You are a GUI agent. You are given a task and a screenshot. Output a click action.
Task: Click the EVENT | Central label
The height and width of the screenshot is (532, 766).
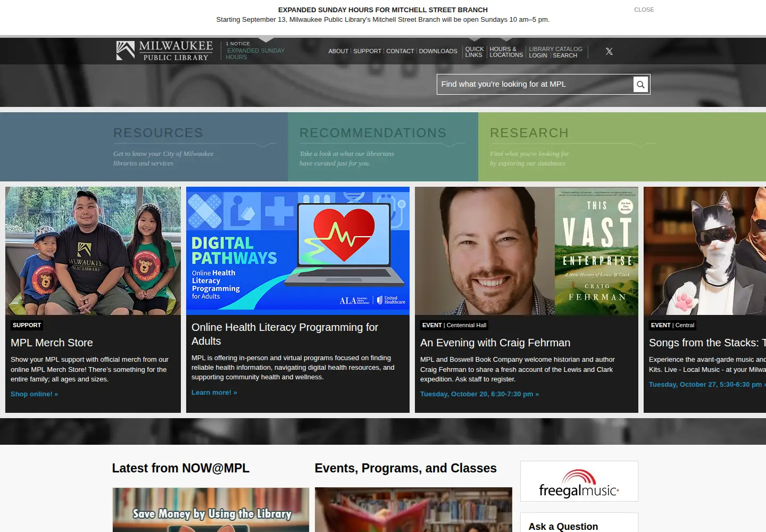pyautogui.click(x=672, y=325)
